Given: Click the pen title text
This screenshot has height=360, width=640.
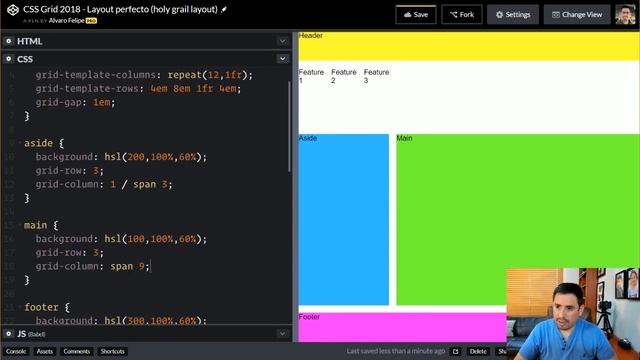Looking at the screenshot, I should [120, 9].
